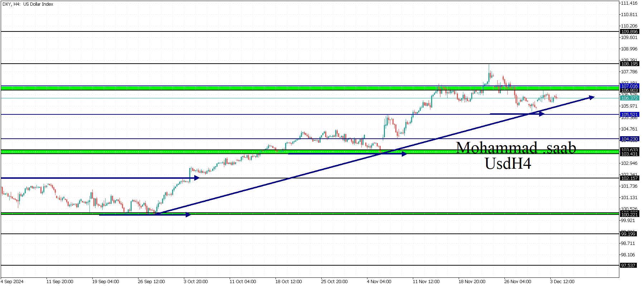Select the black 99.199 level price tag
Viewport: 644px width, 286px height.
click(628, 234)
